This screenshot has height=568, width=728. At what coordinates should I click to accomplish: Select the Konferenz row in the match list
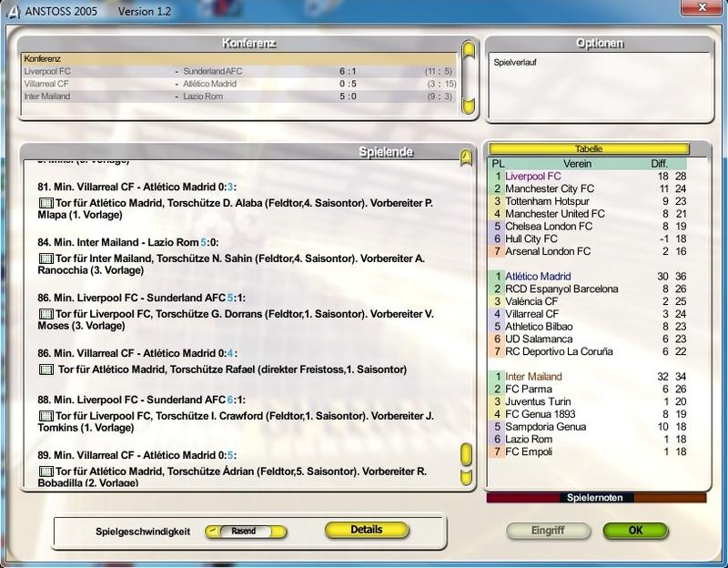[238, 59]
